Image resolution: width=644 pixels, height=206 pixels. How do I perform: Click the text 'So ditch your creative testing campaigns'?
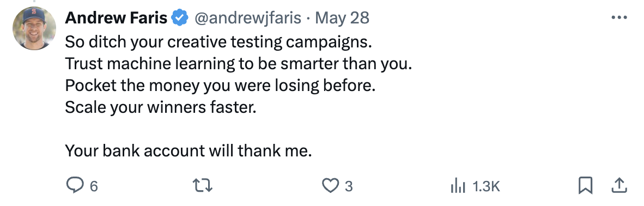[x=218, y=42]
